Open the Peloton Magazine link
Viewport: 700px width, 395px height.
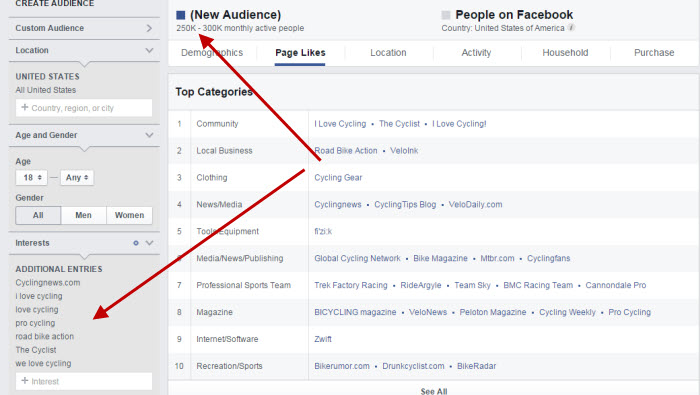pyautogui.click(x=493, y=312)
